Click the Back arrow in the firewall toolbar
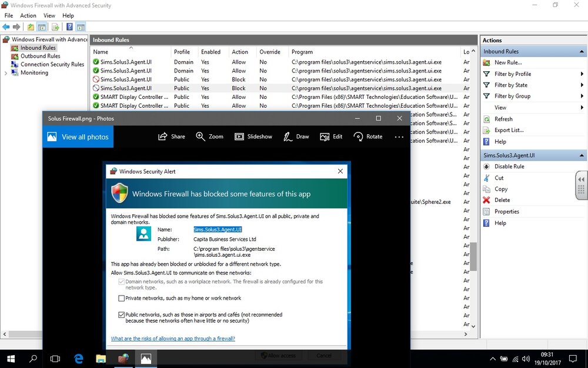Image resolution: width=588 pixels, height=368 pixels. point(6,26)
